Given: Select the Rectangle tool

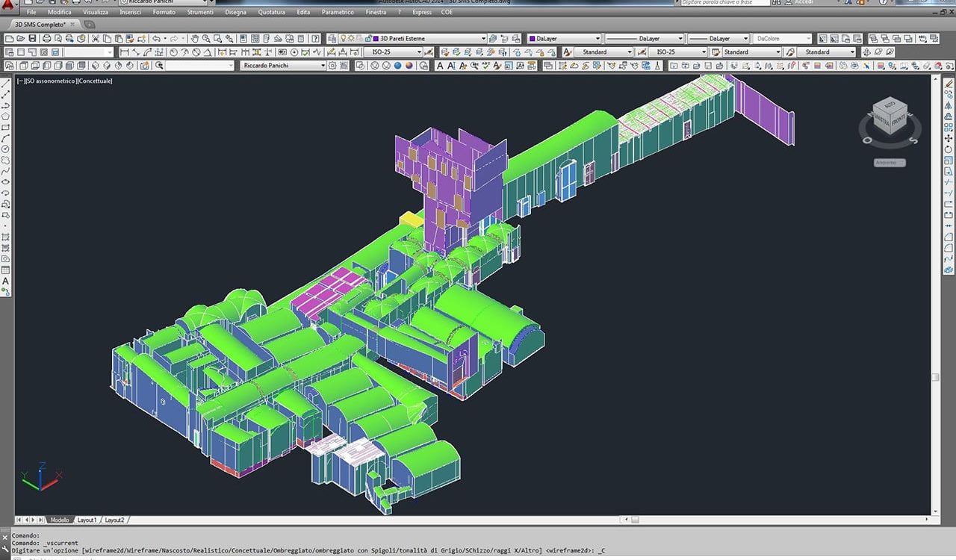Looking at the screenshot, I should [5, 127].
